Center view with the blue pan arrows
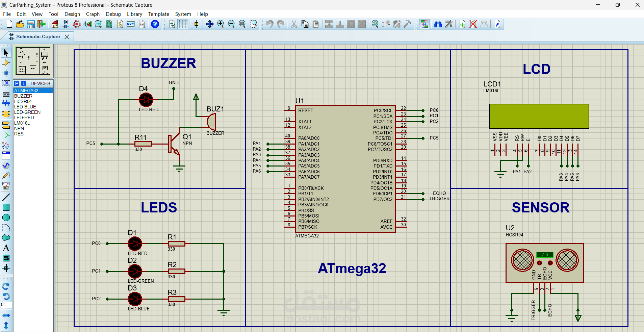 (210, 24)
